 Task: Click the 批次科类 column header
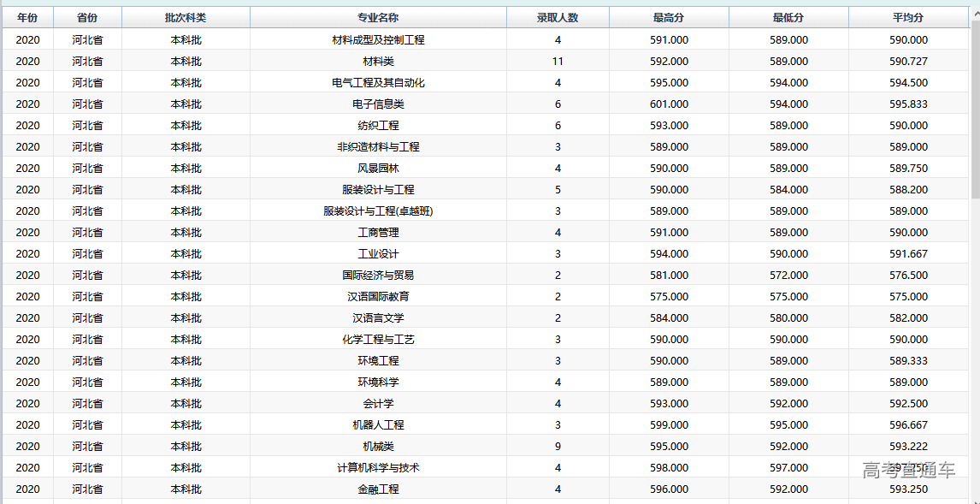coord(186,18)
